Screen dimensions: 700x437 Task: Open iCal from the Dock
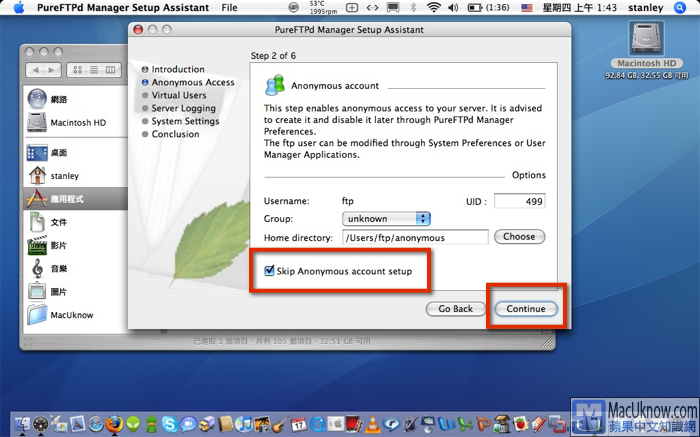coord(299,424)
